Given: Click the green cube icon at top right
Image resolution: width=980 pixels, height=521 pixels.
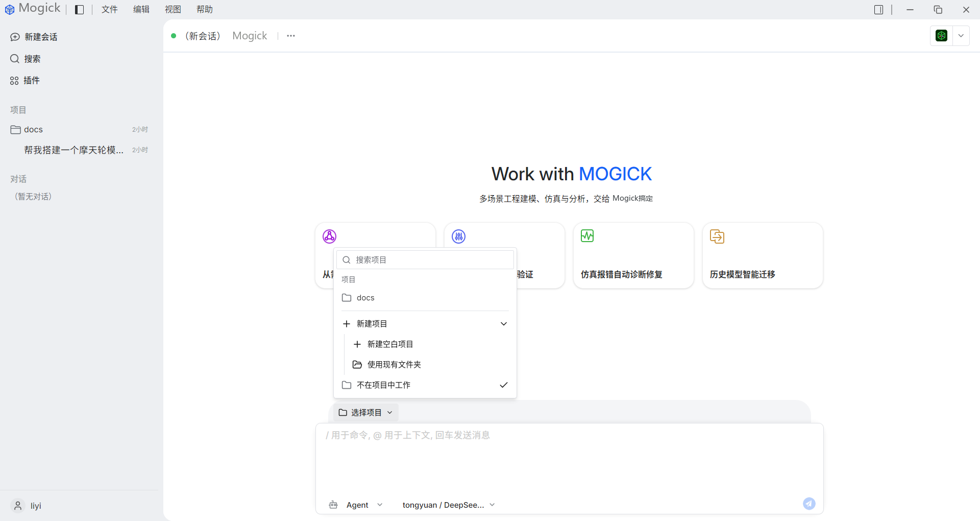Looking at the screenshot, I should coord(941,36).
